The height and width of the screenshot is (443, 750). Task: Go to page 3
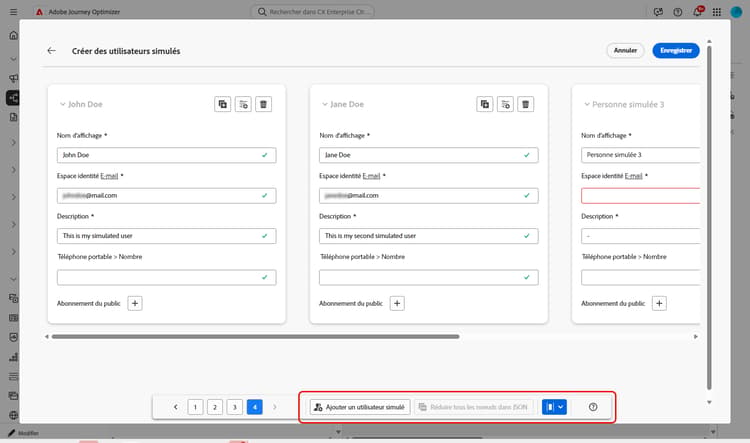pyautogui.click(x=234, y=407)
